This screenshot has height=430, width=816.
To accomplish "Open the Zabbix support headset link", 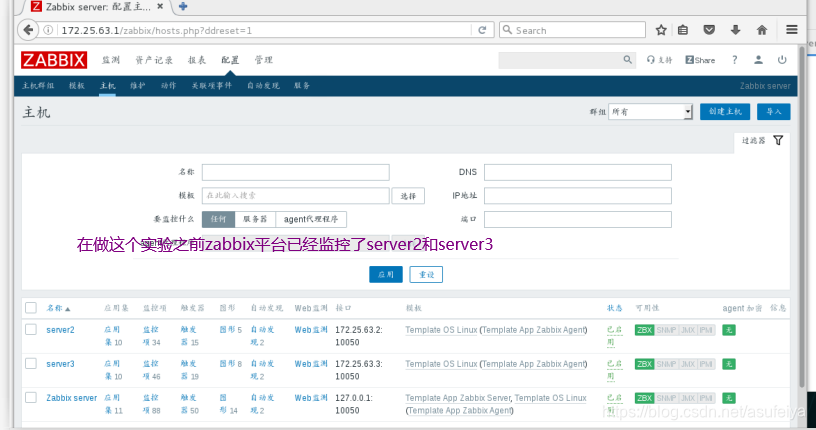I will pos(659,60).
